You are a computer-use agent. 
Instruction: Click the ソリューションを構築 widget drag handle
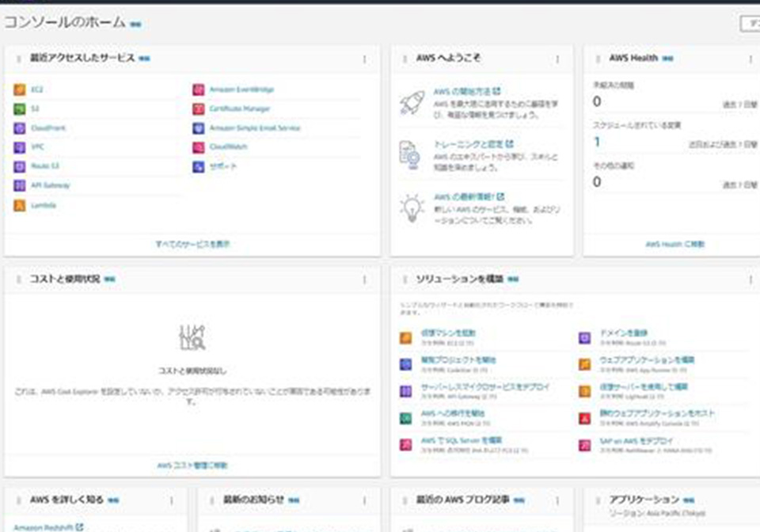click(405, 279)
